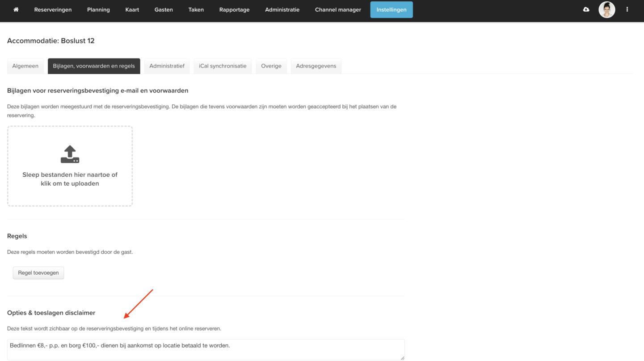
Task: Navigate to Gasten
Action: click(164, 9)
